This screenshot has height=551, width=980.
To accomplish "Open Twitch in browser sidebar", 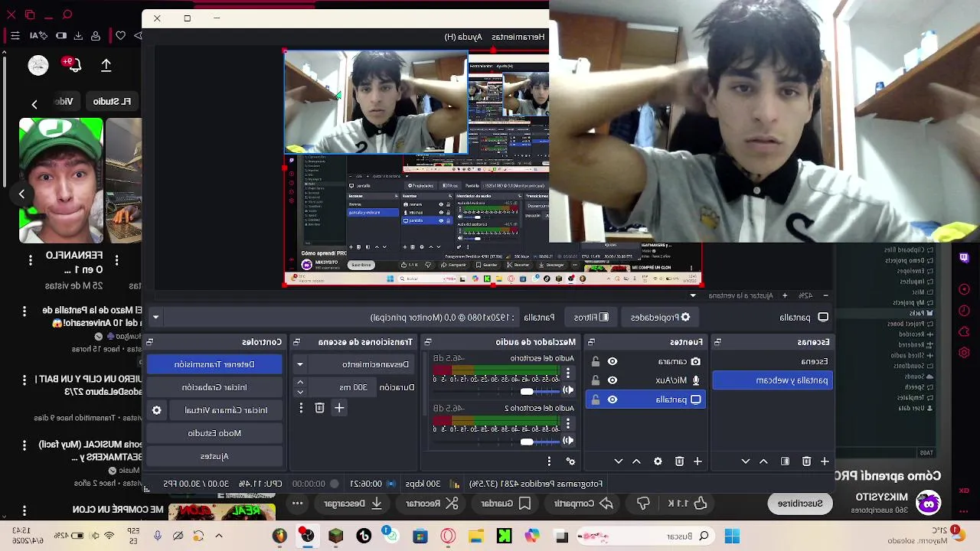I will tap(964, 258).
